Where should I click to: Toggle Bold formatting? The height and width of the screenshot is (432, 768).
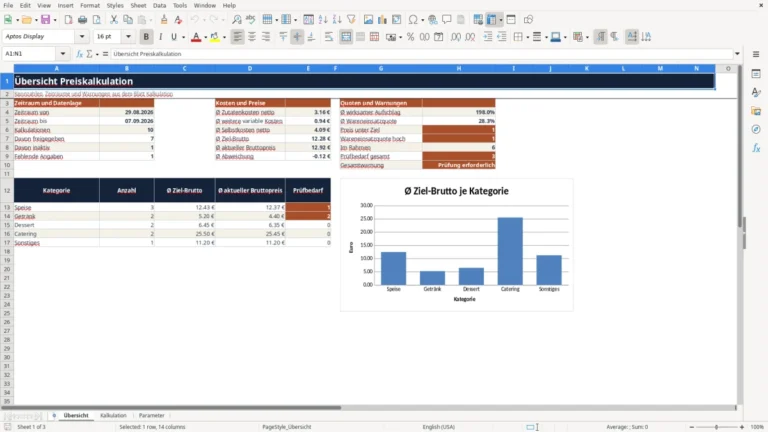[146, 37]
